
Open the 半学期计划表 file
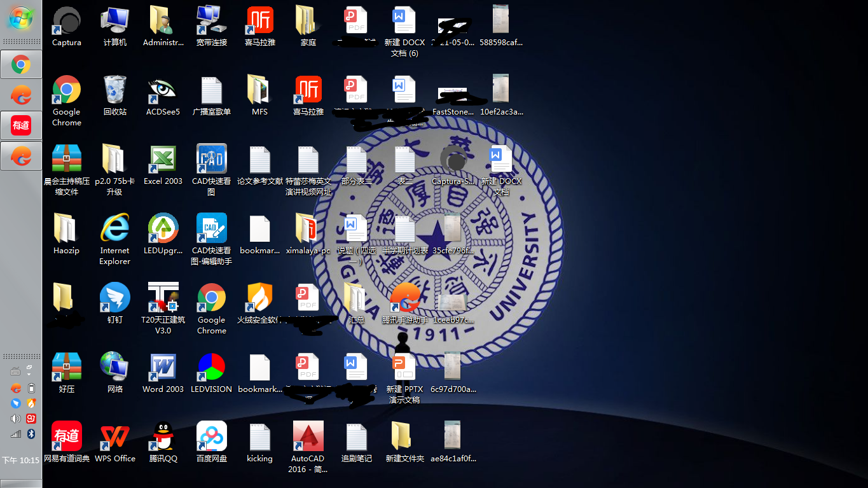(x=404, y=235)
